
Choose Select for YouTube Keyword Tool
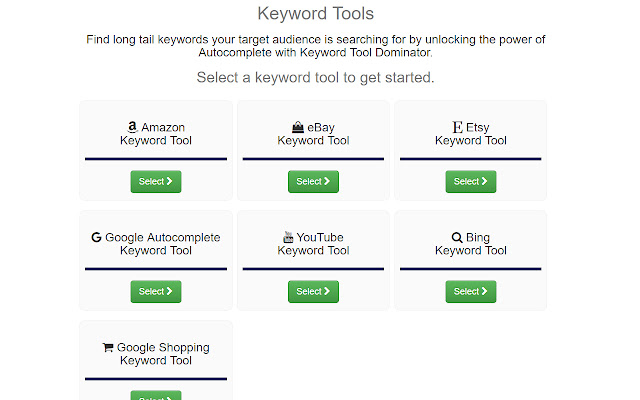[x=313, y=291]
